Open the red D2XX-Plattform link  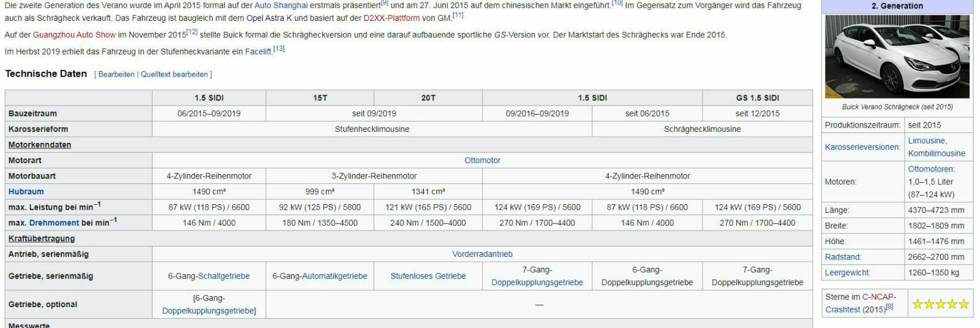[x=391, y=18]
